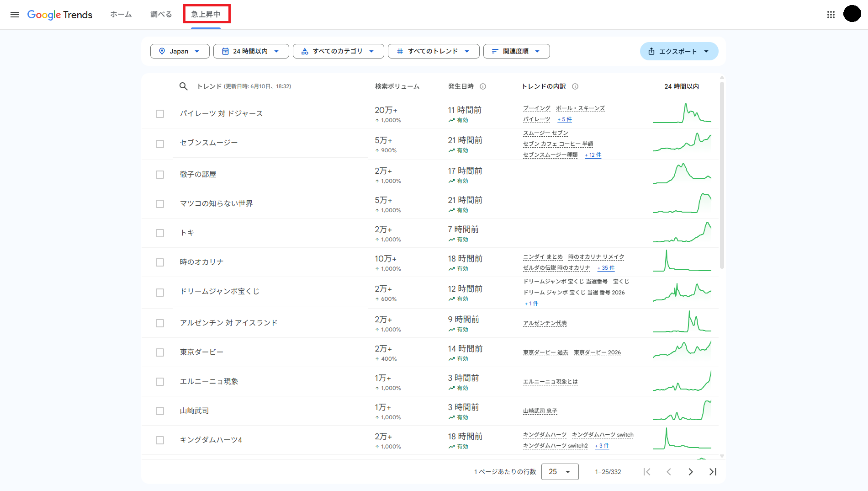Click the hash icon in すべてのトレンド filter
Viewport: 868px width, 491px height.
click(400, 51)
